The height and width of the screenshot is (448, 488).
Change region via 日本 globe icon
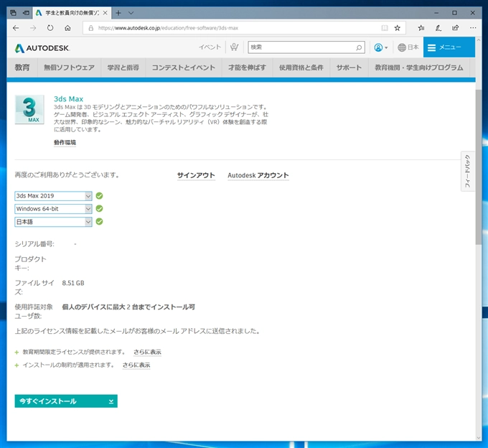coord(408,47)
